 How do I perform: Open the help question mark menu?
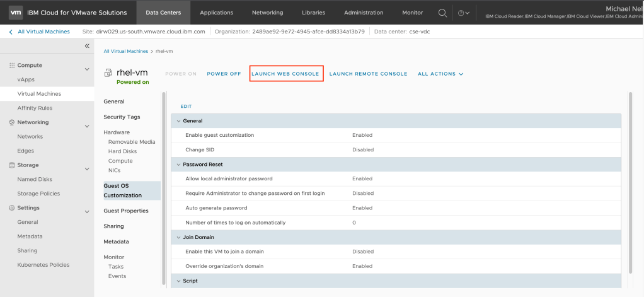point(463,13)
